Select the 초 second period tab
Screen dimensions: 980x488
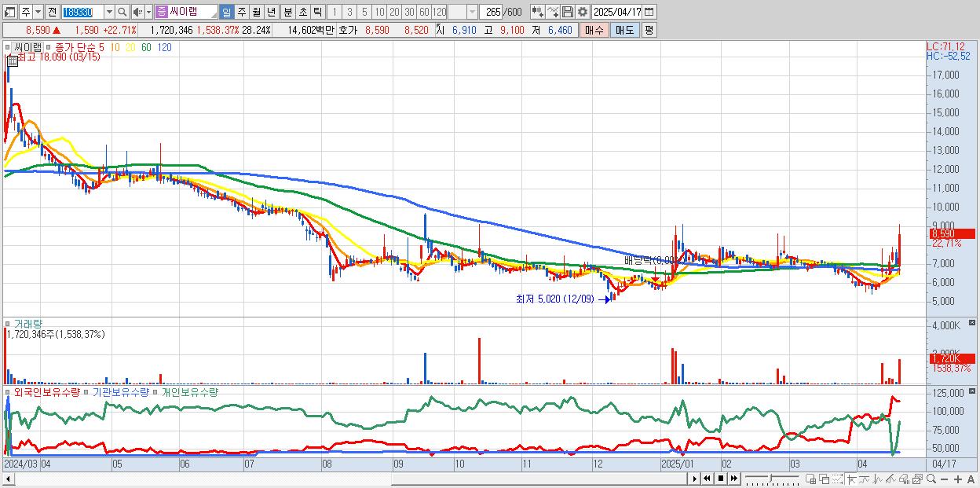click(x=302, y=12)
